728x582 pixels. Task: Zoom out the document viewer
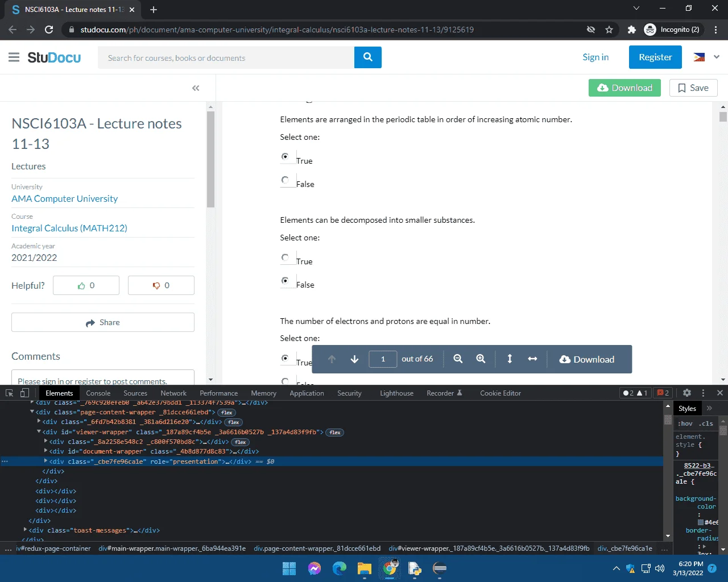click(458, 359)
